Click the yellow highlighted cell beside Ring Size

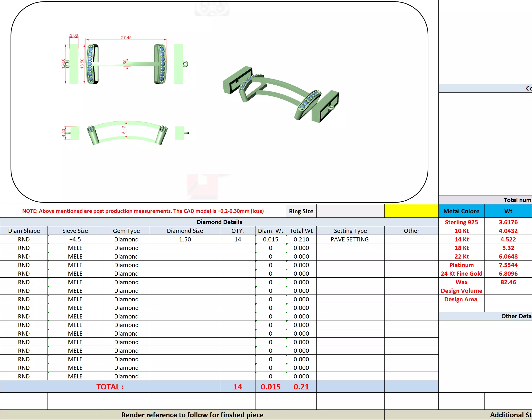411,211
